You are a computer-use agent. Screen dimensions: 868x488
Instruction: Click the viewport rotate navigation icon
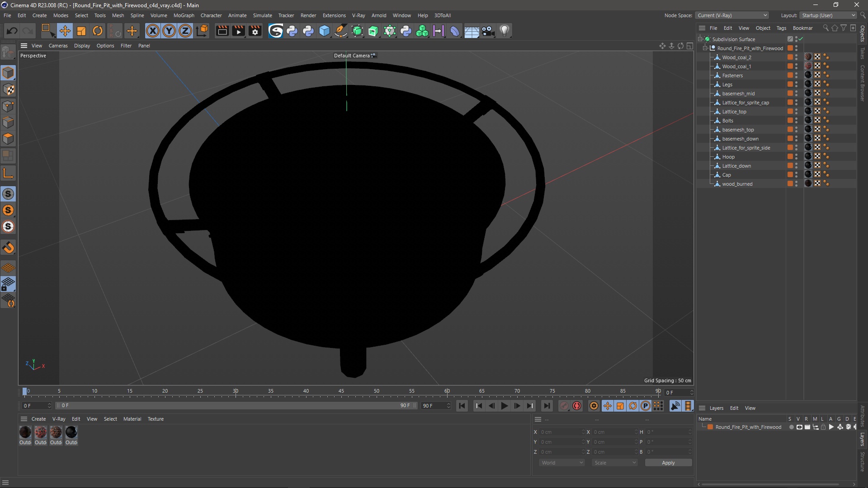pyautogui.click(x=680, y=46)
